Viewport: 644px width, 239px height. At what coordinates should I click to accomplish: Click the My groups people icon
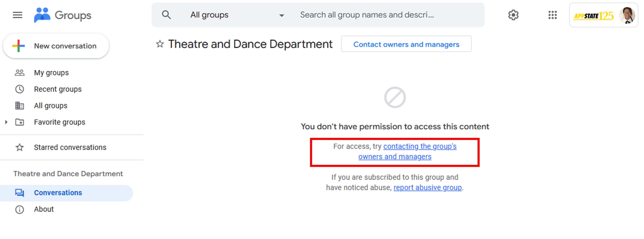[20, 73]
